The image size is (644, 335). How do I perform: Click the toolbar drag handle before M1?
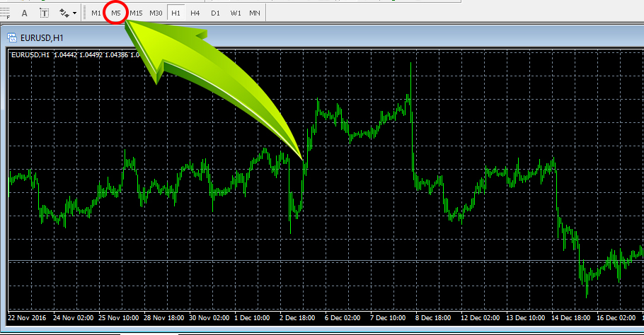85,13
